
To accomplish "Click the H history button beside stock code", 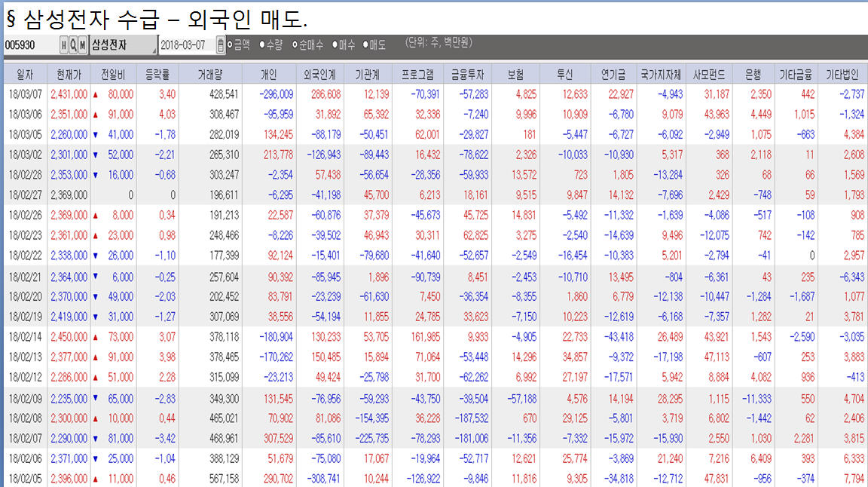I will tap(64, 45).
